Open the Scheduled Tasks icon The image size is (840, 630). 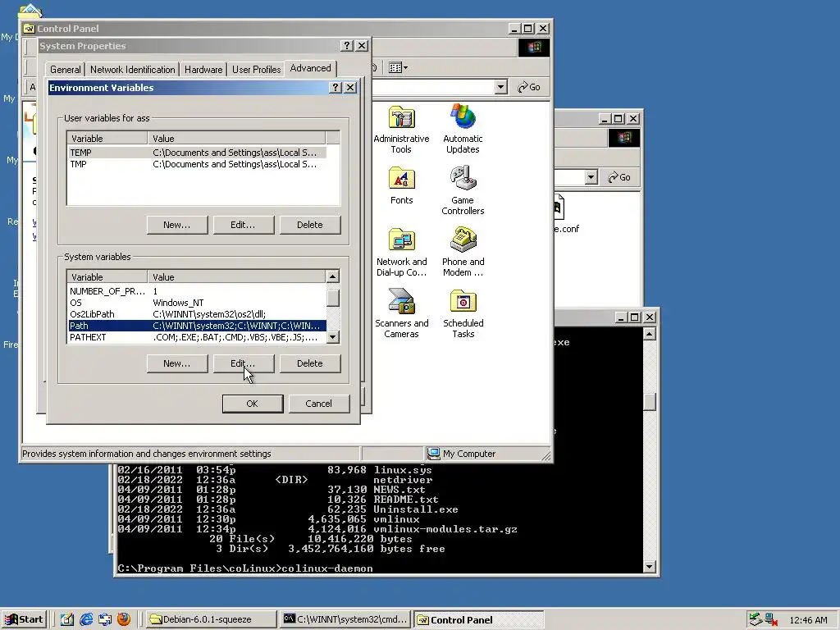[x=463, y=301]
